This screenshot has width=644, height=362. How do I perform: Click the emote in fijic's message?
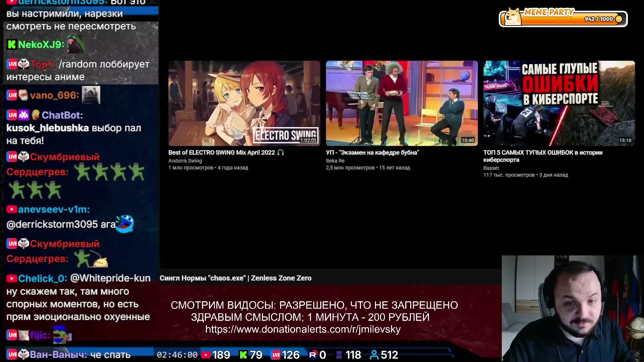click(x=62, y=335)
